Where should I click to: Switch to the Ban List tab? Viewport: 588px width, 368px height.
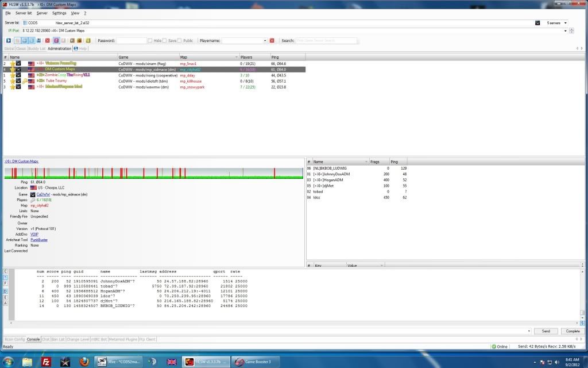pos(59,339)
